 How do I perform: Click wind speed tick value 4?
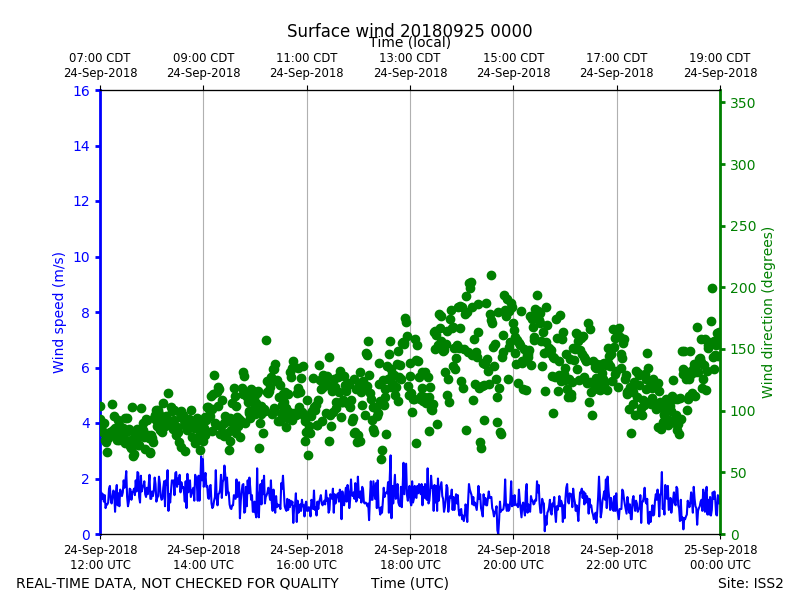[85, 423]
